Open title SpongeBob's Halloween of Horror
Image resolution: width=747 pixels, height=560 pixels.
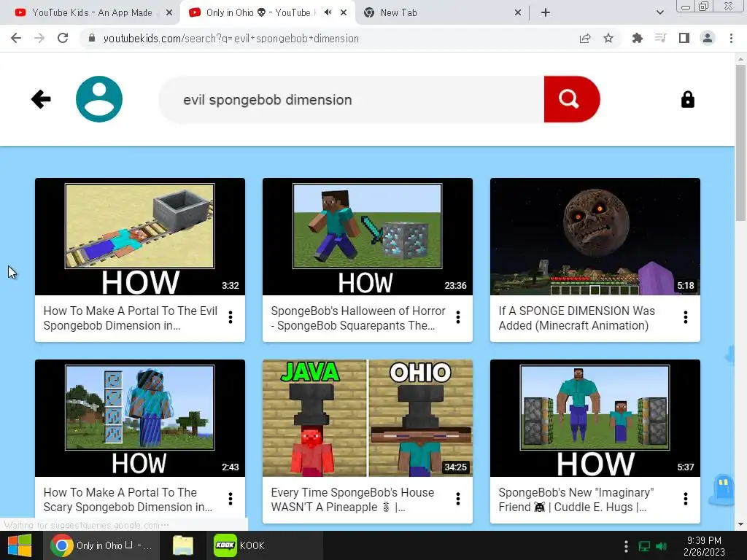pyautogui.click(x=357, y=318)
